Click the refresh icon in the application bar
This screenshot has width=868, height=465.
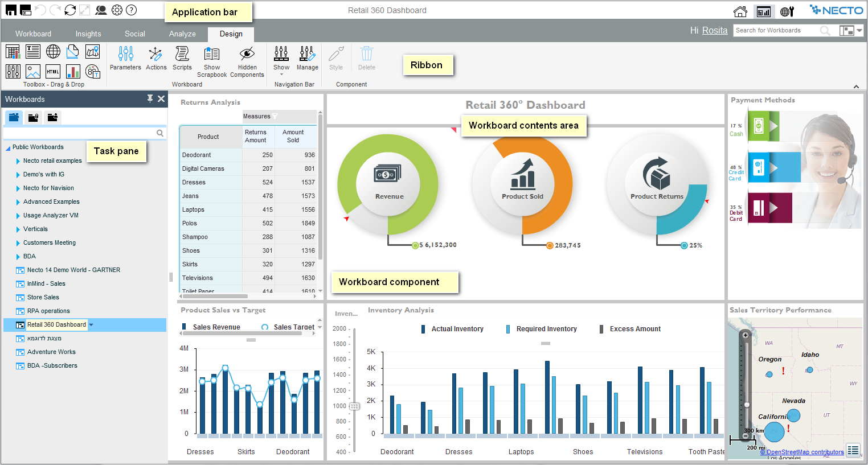coord(70,10)
